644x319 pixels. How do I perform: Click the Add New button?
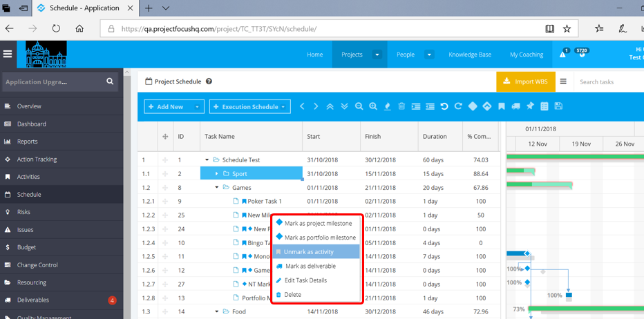pyautogui.click(x=169, y=107)
